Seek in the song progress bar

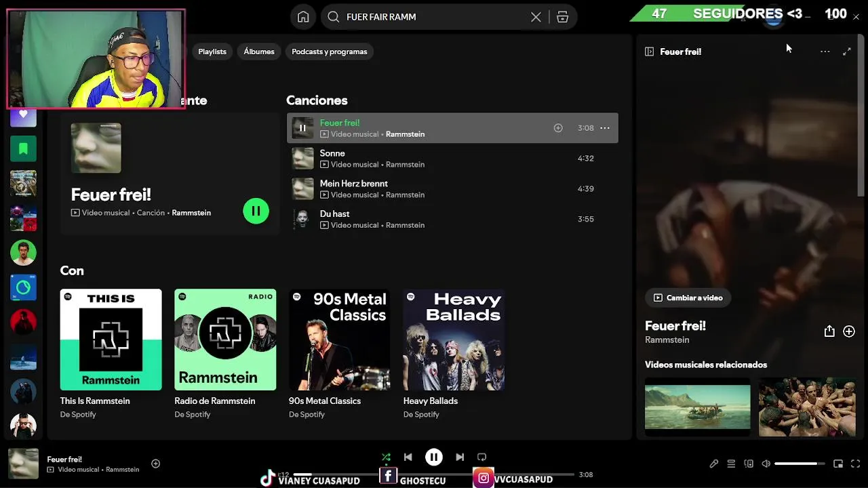point(434,474)
